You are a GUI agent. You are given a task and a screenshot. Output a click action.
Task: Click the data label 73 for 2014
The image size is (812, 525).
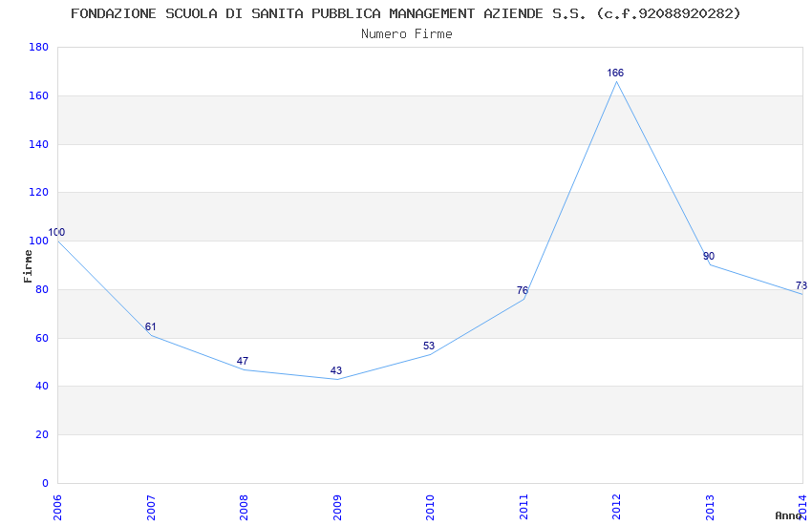pyautogui.click(x=801, y=285)
